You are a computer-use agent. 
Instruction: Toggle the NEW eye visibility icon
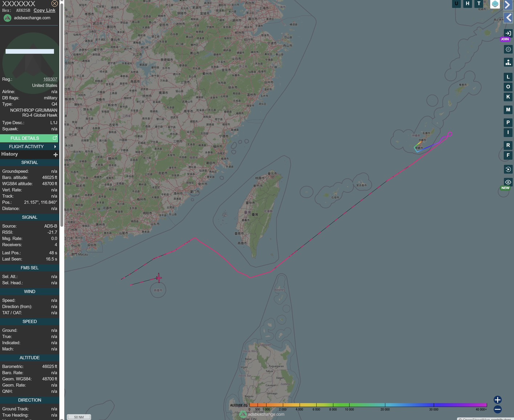(x=508, y=182)
